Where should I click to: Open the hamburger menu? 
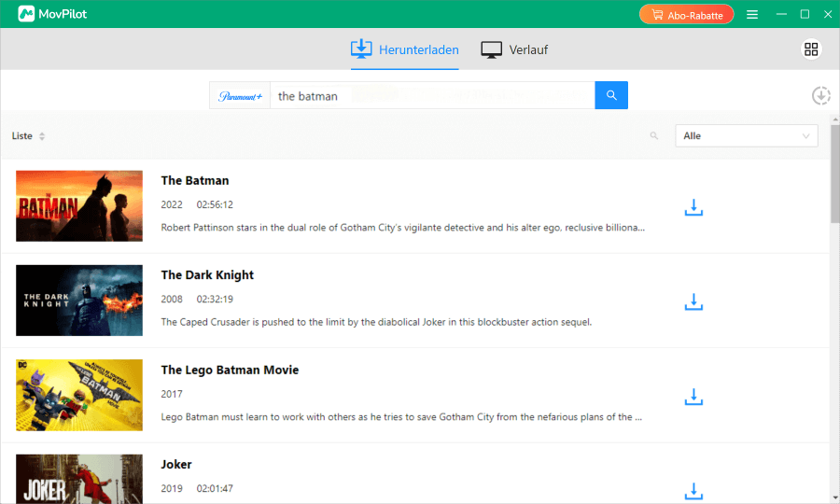coord(752,14)
